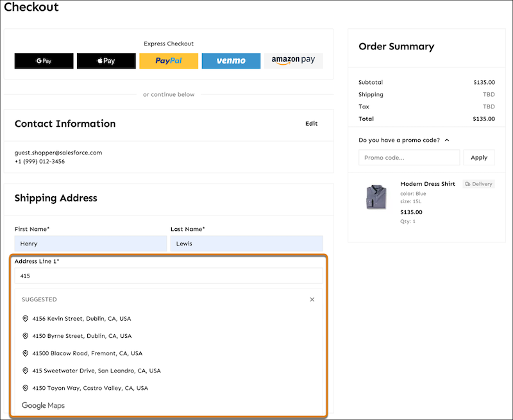Click the pin icon beside 41500 Blacow Road
513x420 pixels.
tap(25, 353)
